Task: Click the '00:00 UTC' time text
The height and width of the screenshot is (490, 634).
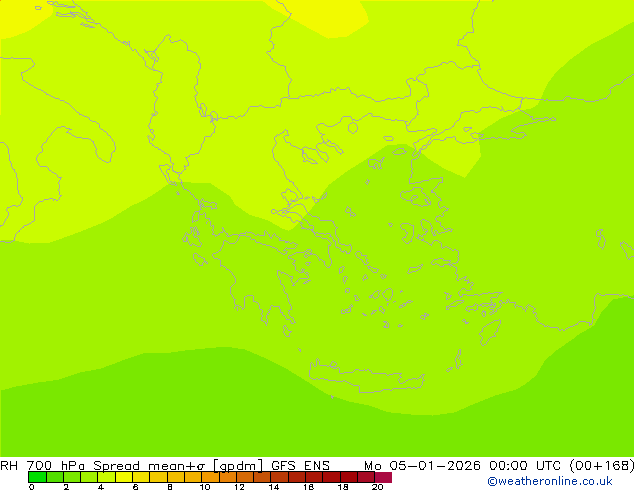Action: click(x=524, y=466)
